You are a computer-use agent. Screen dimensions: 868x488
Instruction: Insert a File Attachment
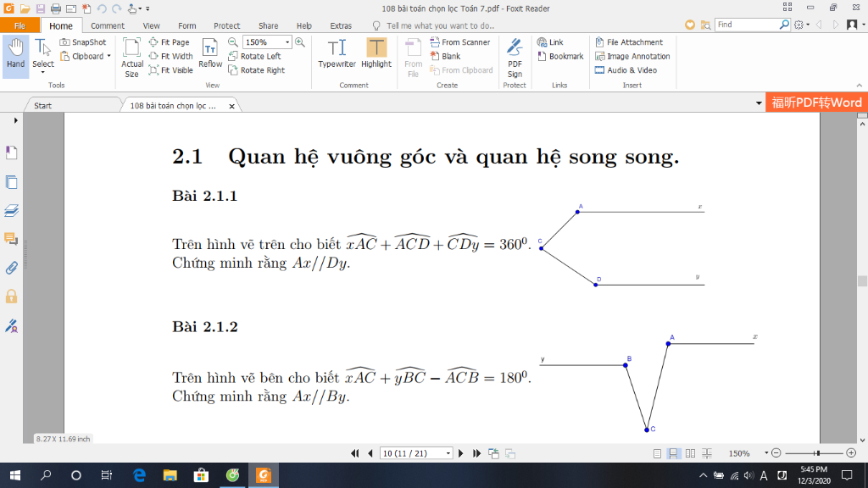tap(629, 42)
